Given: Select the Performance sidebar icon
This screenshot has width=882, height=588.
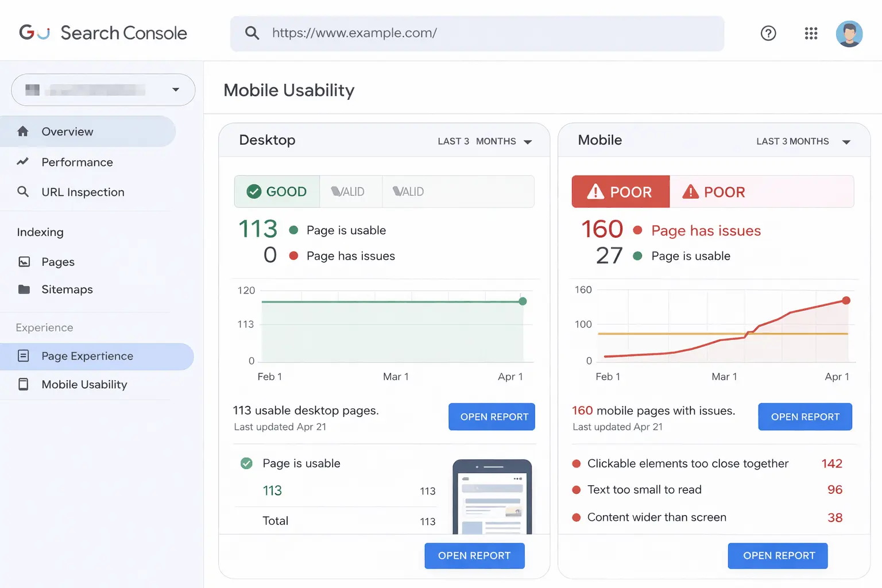Looking at the screenshot, I should 23,162.
